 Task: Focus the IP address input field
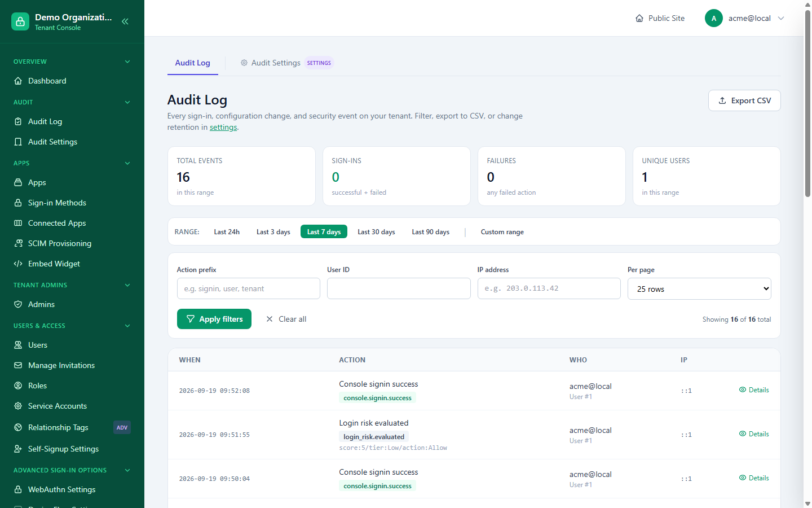coord(549,288)
